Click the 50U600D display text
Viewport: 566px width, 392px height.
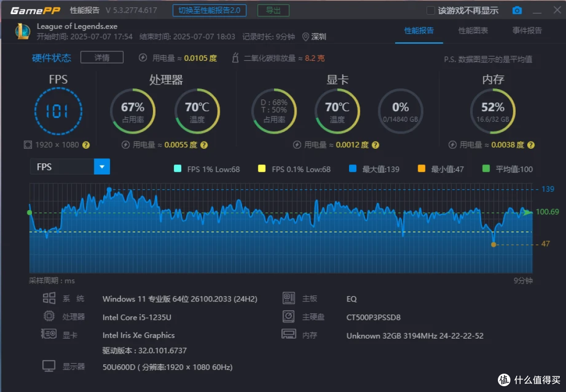click(168, 367)
